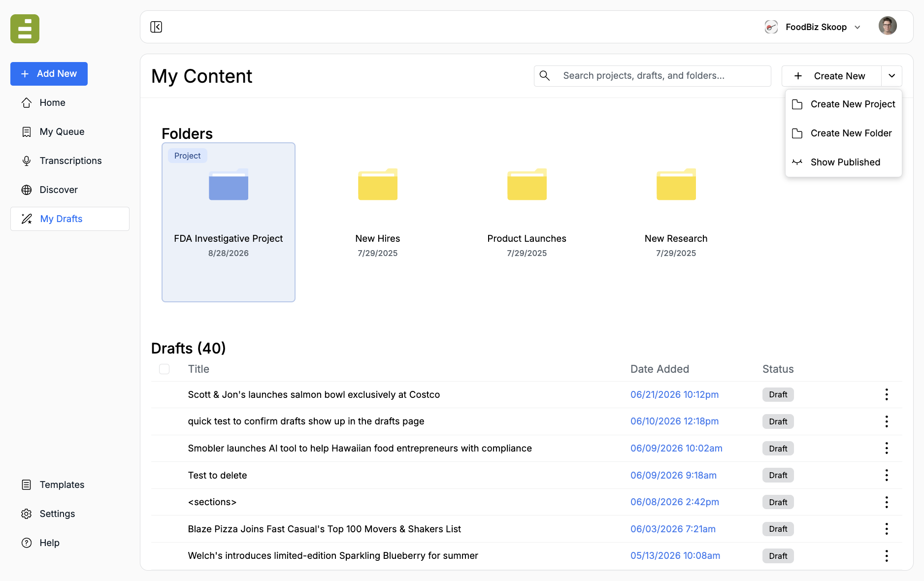
Task: Open options menu for quick test draft
Action: coord(886,421)
